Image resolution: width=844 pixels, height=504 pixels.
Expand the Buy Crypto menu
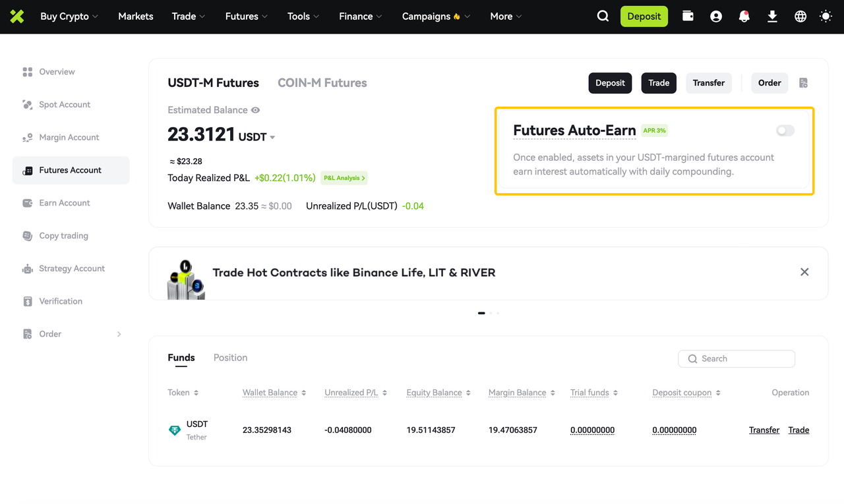[69, 16]
